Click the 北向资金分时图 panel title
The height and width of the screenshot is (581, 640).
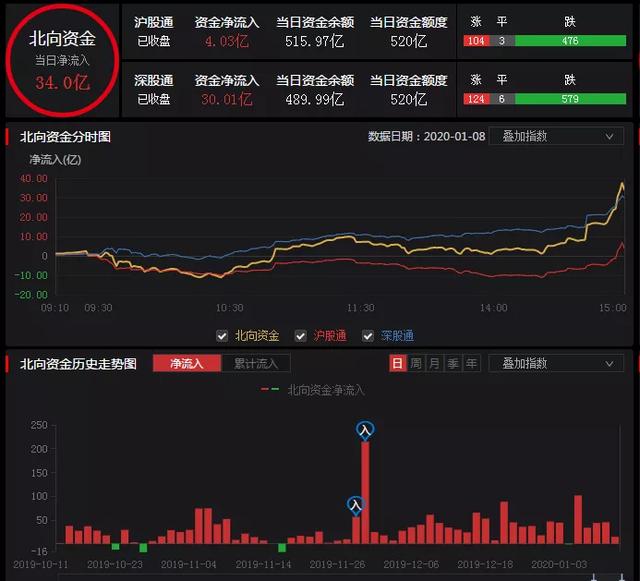[x=65, y=137]
